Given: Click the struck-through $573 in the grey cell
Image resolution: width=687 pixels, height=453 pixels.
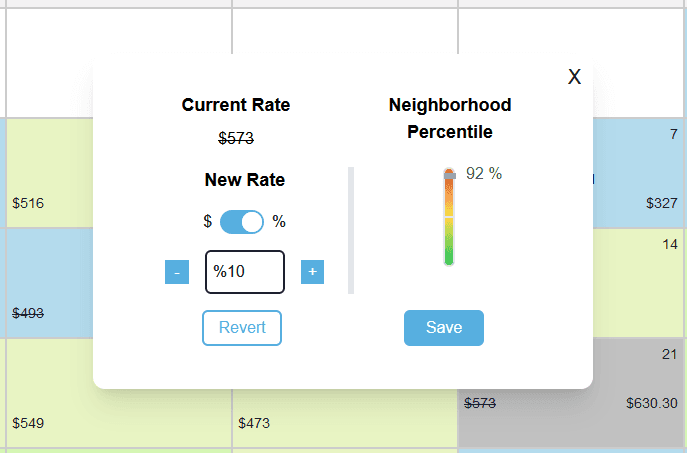Looking at the screenshot, I should (x=480, y=403).
